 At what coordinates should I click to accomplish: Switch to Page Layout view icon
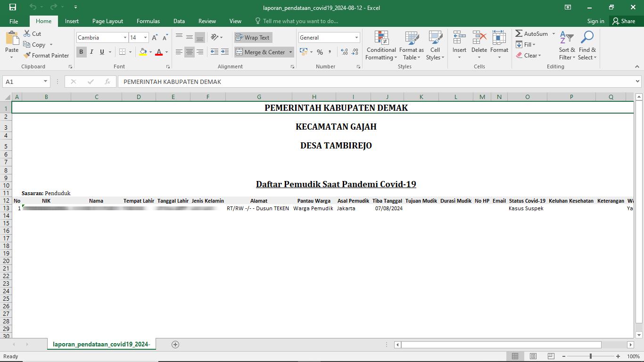(533, 356)
